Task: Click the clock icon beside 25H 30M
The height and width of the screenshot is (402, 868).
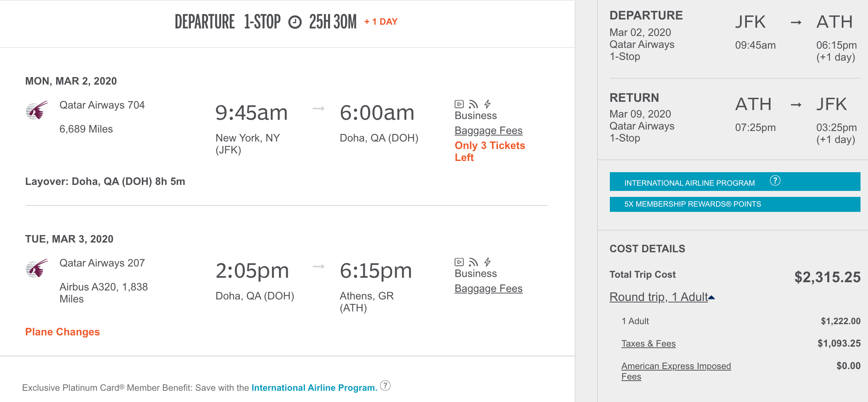Action: pyautogui.click(x=295, y=22)
